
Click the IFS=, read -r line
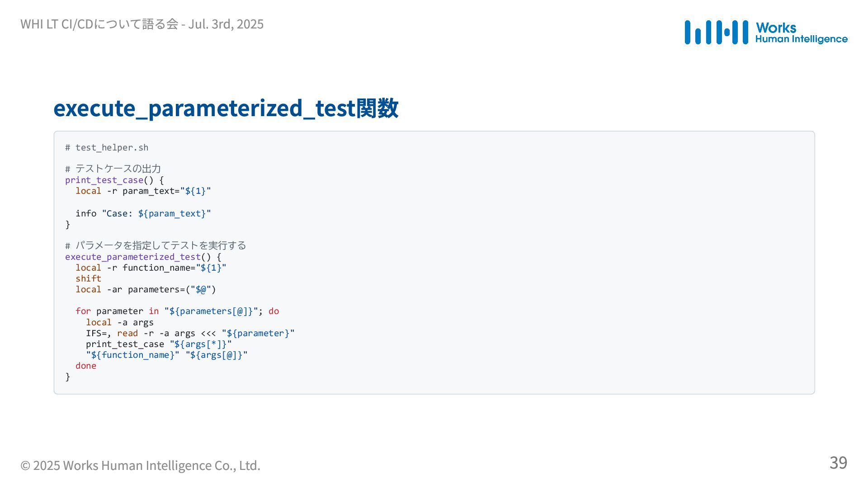(x=190, y=333)
